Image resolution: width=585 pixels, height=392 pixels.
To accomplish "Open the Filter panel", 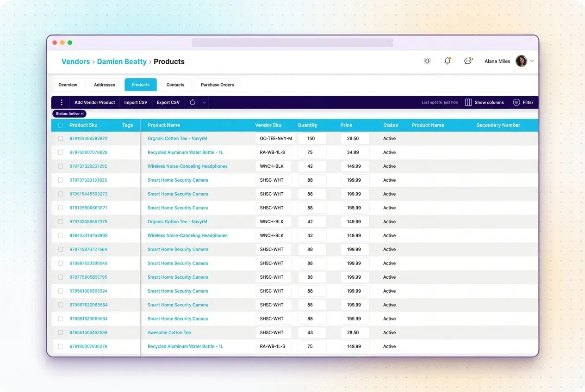I will (x=523, y=102).
